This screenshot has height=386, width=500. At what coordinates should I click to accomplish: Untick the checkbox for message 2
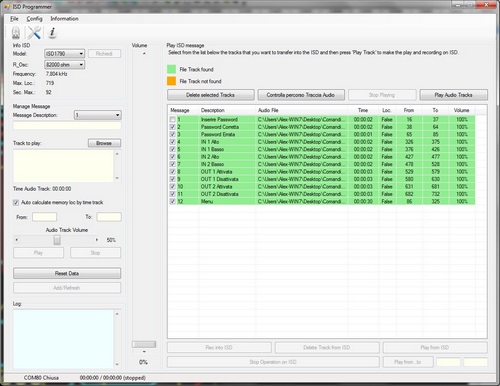point(172,127)
